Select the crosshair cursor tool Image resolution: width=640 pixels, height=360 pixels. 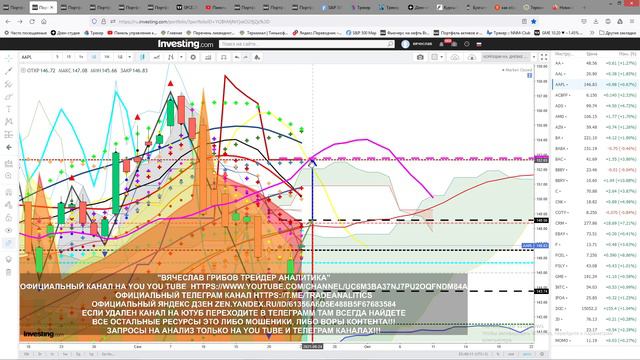click(x=9, y=59)
